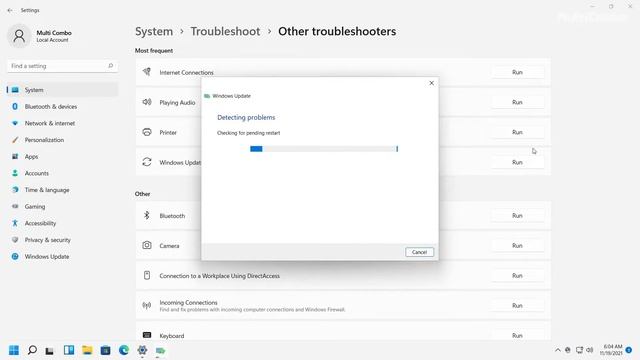Open taskbar Search

pos(32,350)
